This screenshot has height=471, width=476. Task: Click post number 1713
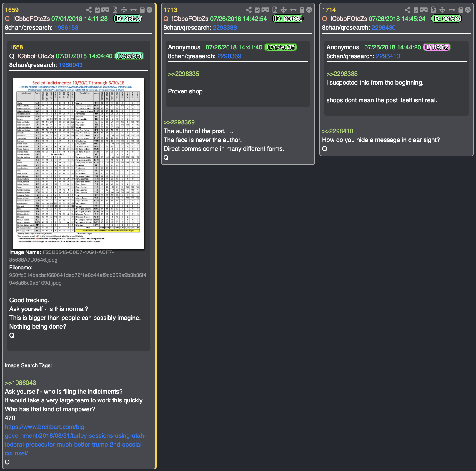[x=170, y=10]
